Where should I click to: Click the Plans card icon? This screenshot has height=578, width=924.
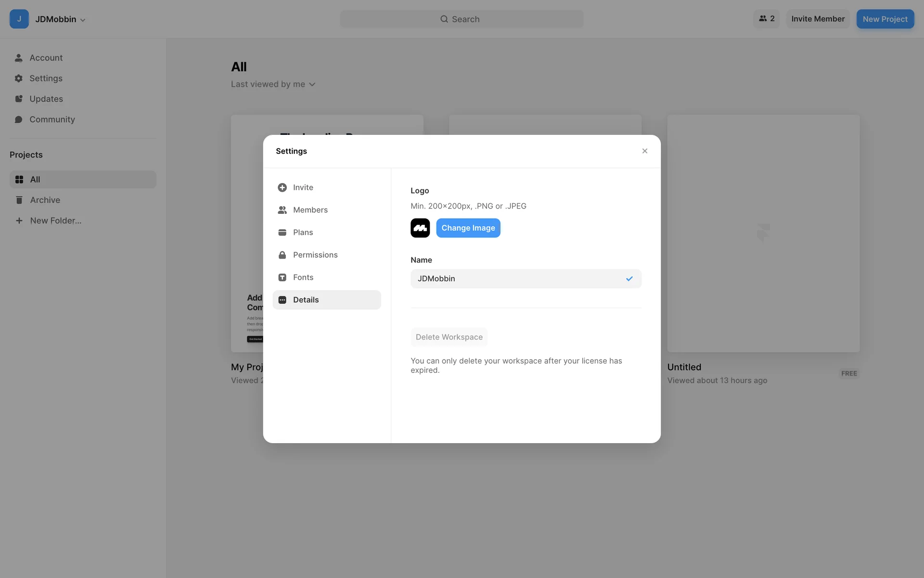(282, 233)
